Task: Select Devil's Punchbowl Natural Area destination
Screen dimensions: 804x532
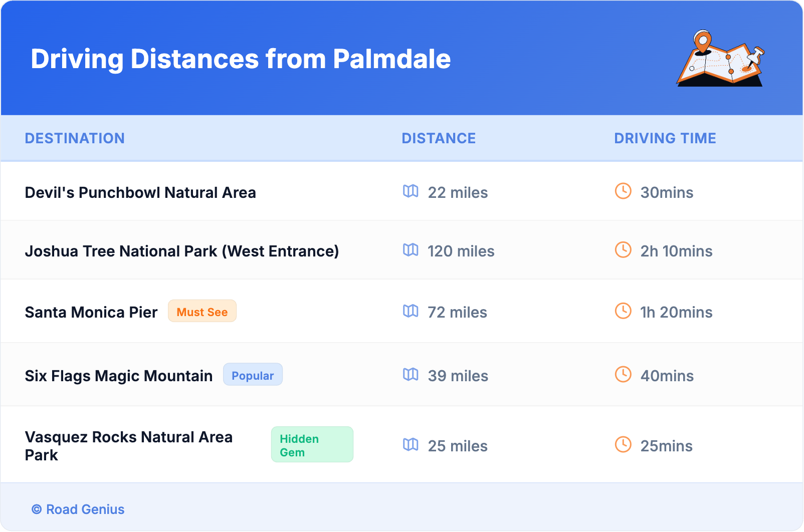Action: point(140,193)
